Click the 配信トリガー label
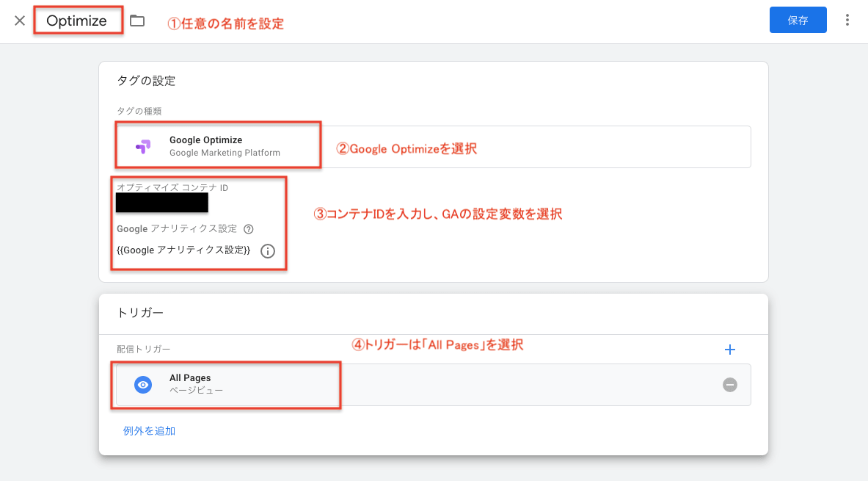Image resolution: width=868 pixels, height=481 pixels. (x=143, y=349)
